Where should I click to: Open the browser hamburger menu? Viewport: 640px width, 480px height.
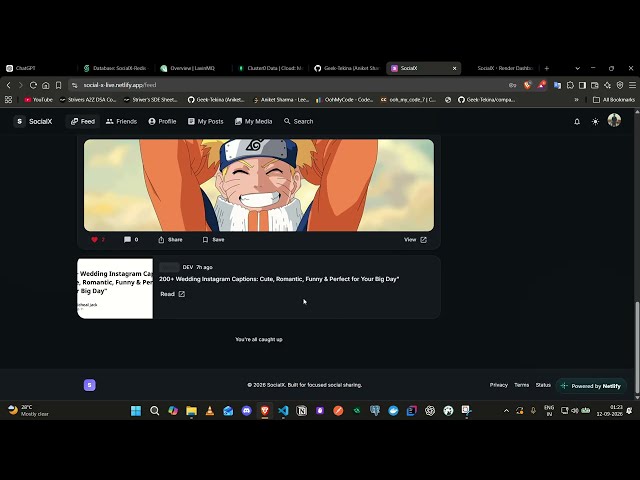pos(632,85)
